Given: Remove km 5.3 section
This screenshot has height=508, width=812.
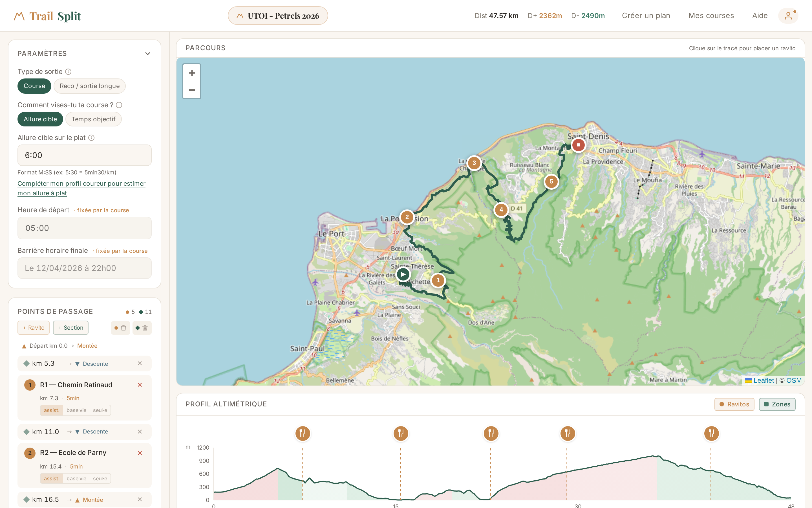Looking at the screenshot, I should pos(140,364).
